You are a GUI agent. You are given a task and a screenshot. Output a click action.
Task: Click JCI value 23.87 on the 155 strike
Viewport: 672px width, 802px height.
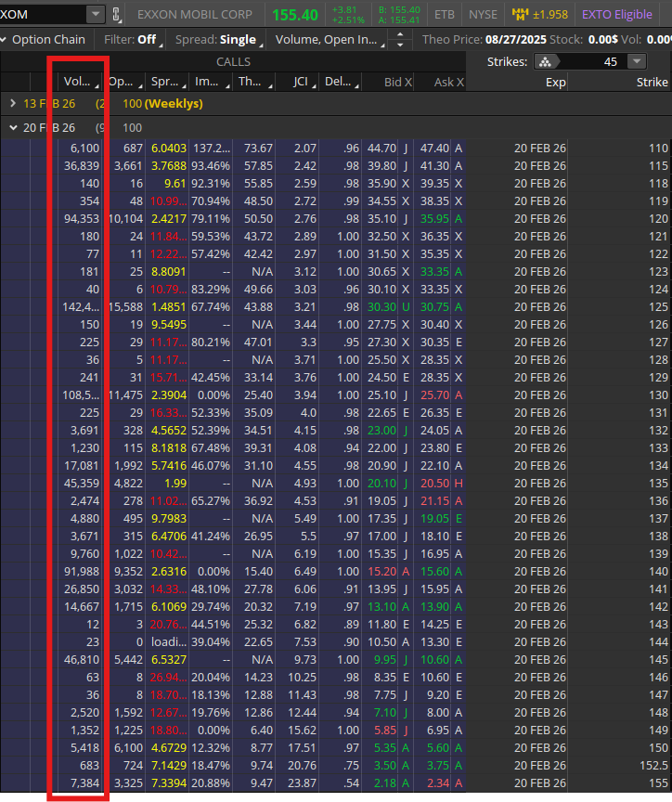[x=302, y=783]
